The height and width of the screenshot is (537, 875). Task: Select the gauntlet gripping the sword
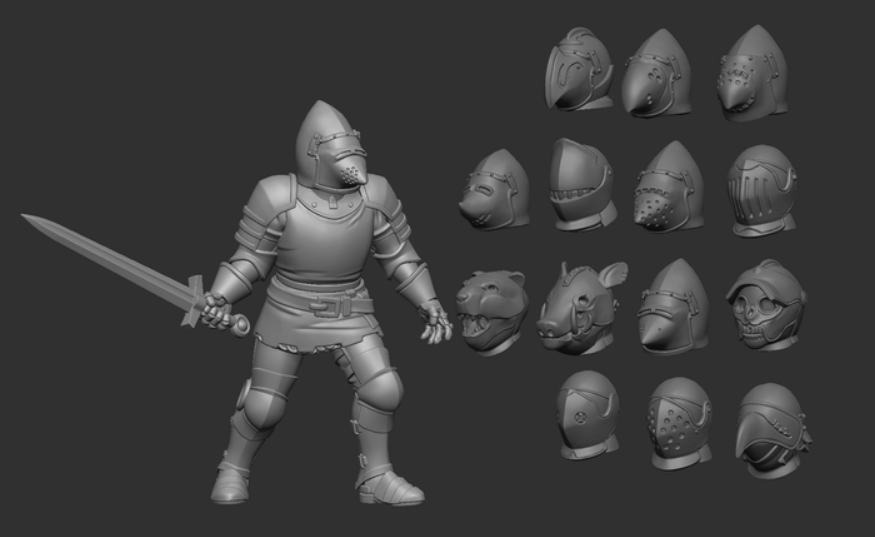coord(218,312)
